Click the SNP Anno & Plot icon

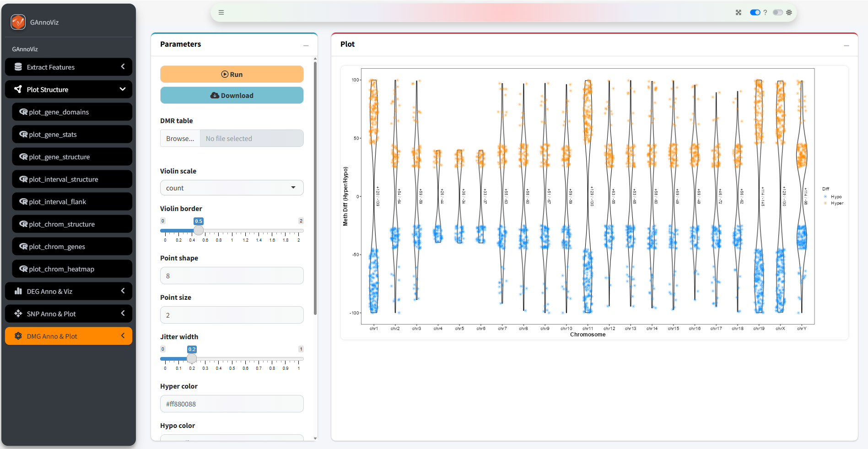pyautogui.click(x=18, y=314)
